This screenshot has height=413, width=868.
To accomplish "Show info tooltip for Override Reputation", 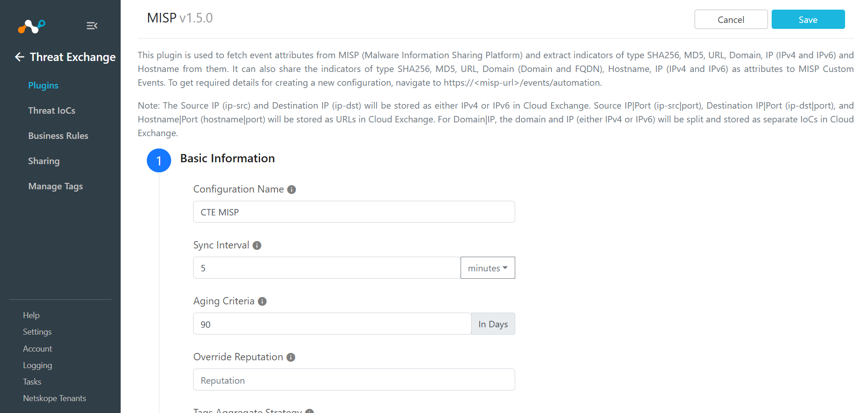I will [x=290, y=357].
